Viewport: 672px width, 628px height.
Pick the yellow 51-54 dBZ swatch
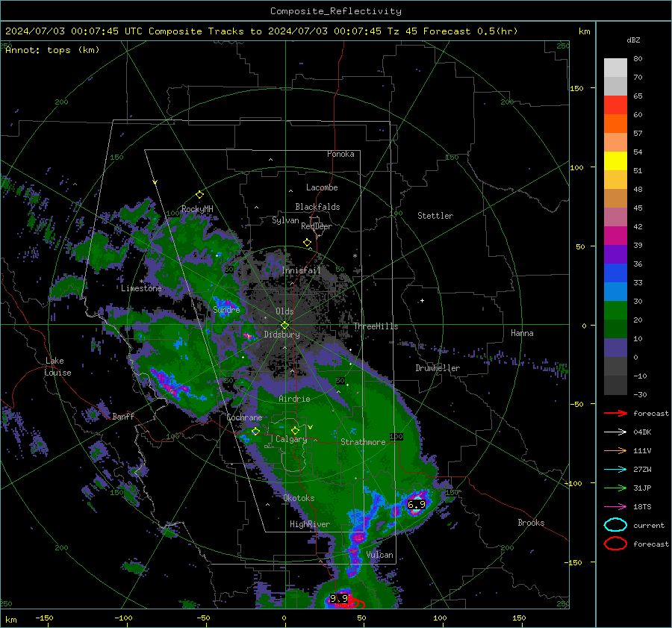[615, 161]
